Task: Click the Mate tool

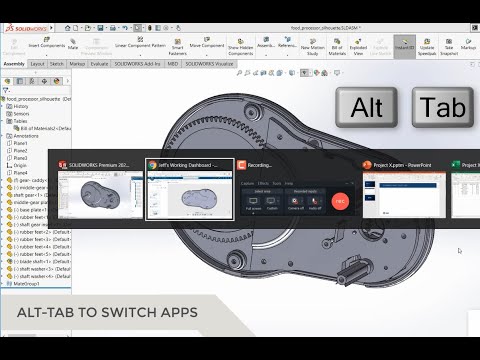Action: pyautogui.click(x=73, y=44)
